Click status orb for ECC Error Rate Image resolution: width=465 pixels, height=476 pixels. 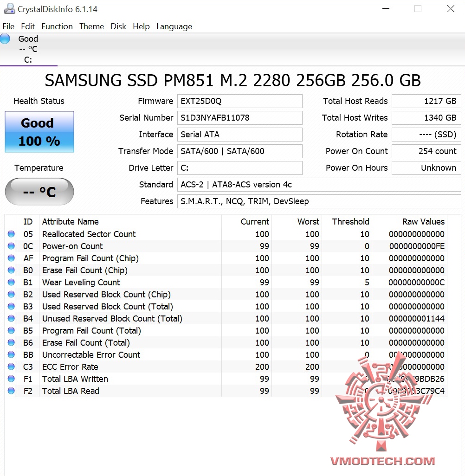coord(11,367)
